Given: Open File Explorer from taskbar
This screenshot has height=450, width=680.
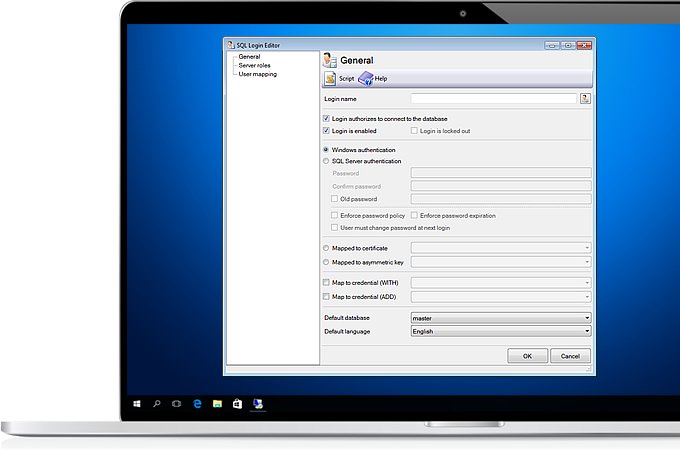Looking at the screenshot, I should pyautogui.click(x=217, y=404).
